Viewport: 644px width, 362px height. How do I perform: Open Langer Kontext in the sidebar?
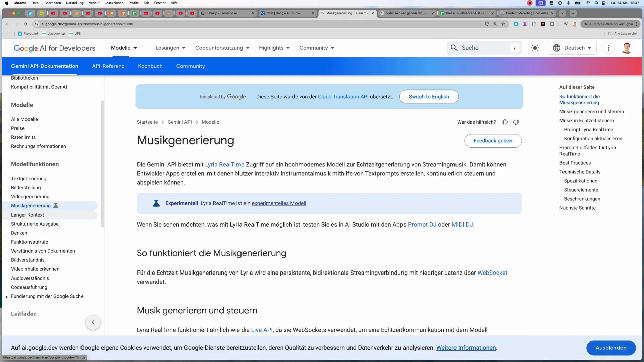[x=28, y=215]
